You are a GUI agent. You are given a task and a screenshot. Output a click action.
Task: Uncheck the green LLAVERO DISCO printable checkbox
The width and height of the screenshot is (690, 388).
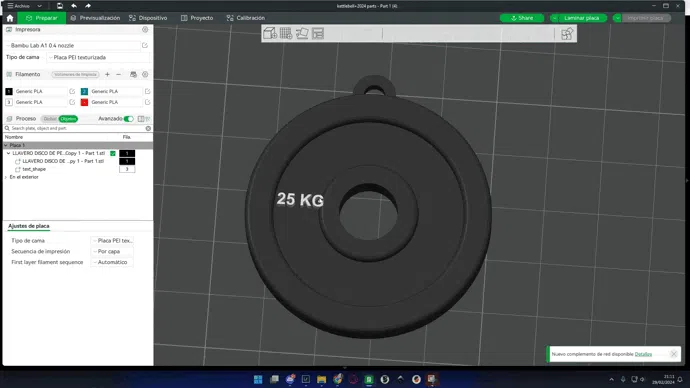click(113, 154)
